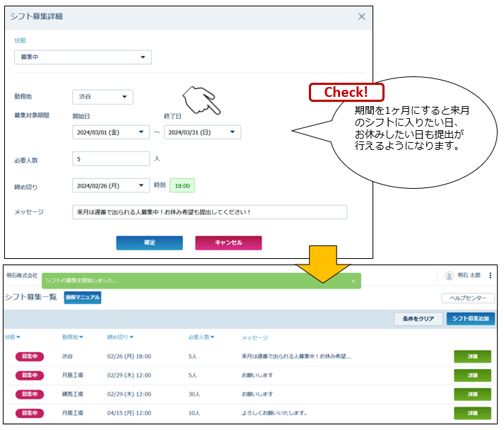The image size is (504, 430).
Task: Click the メッセージ text field
Action: point(209,212)
